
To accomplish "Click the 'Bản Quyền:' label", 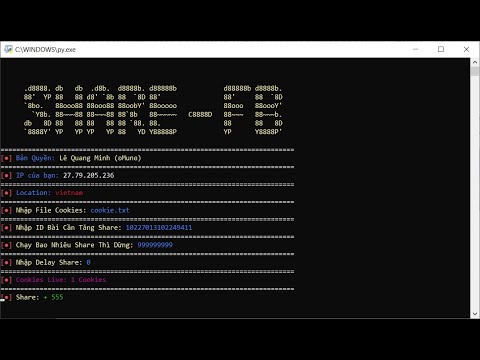I will [x=35, y=158].
